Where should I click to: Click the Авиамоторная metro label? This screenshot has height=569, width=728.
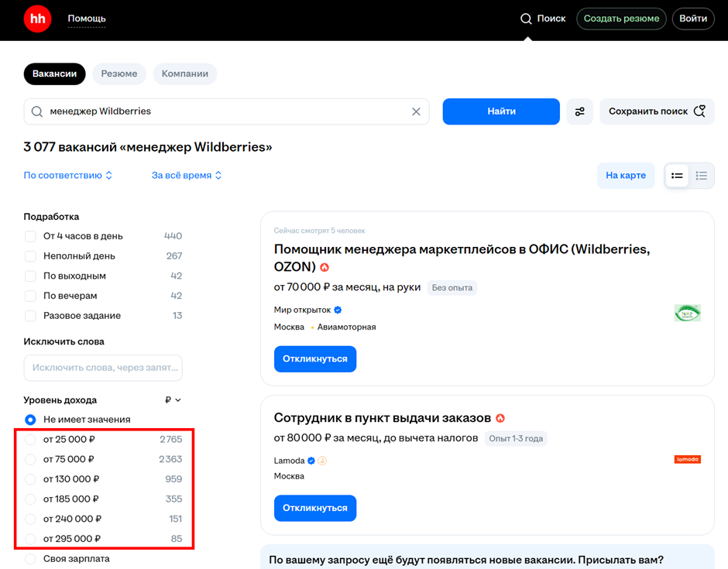coord(346,327)
